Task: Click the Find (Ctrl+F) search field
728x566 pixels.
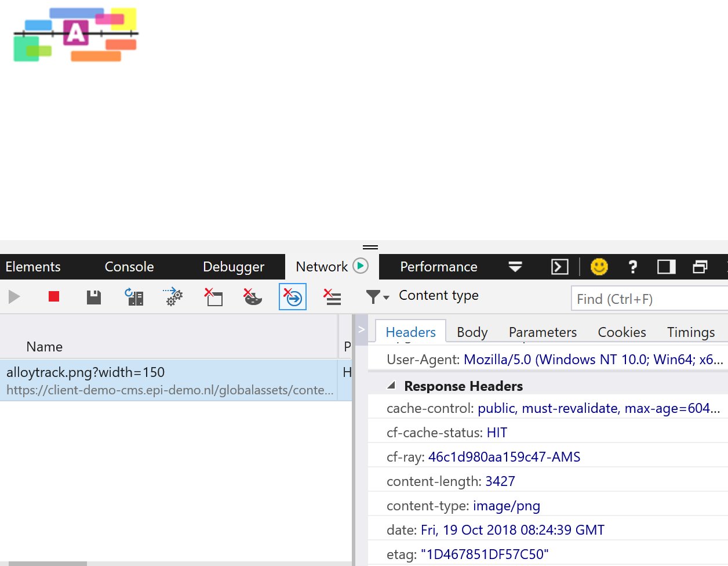Action: tap(649, 299)
